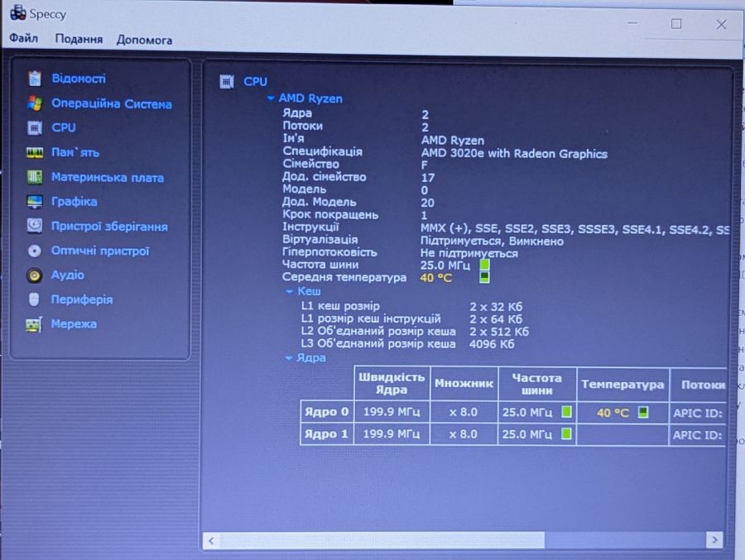Open Оптичні пристрої section
Viewport: 745px width, 560px height.
coord(100,251)
